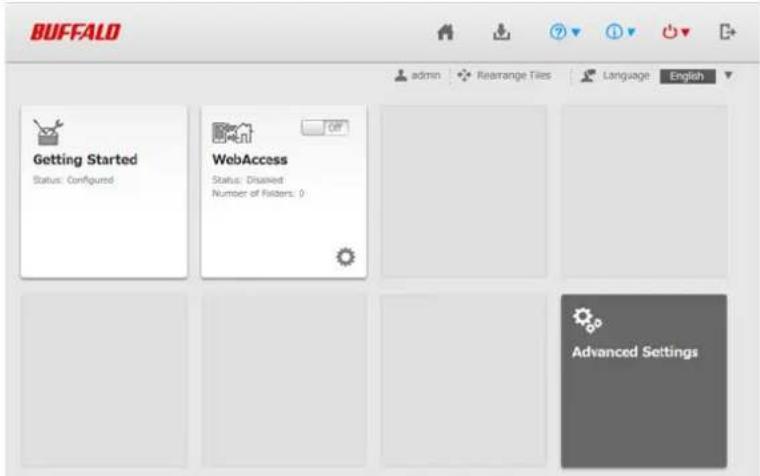The height and width of the screenshot is (476, 760).
Task: Click the download tray icon in header
Action: (501, 32)
